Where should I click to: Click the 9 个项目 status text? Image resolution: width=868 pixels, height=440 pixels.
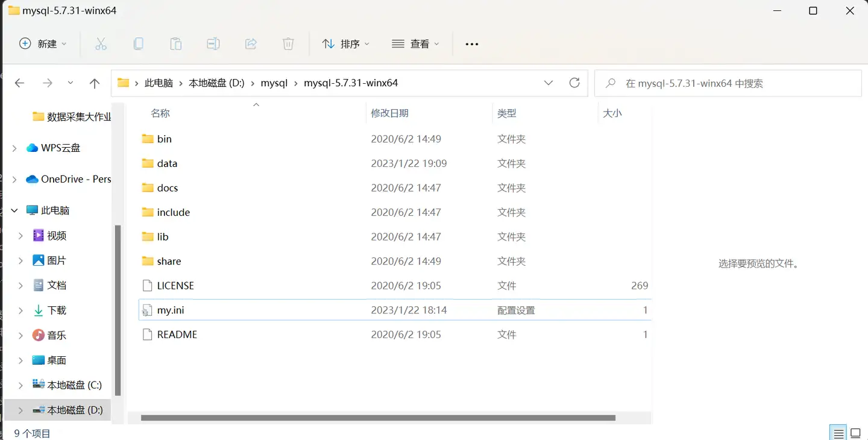tap(33, 433)
